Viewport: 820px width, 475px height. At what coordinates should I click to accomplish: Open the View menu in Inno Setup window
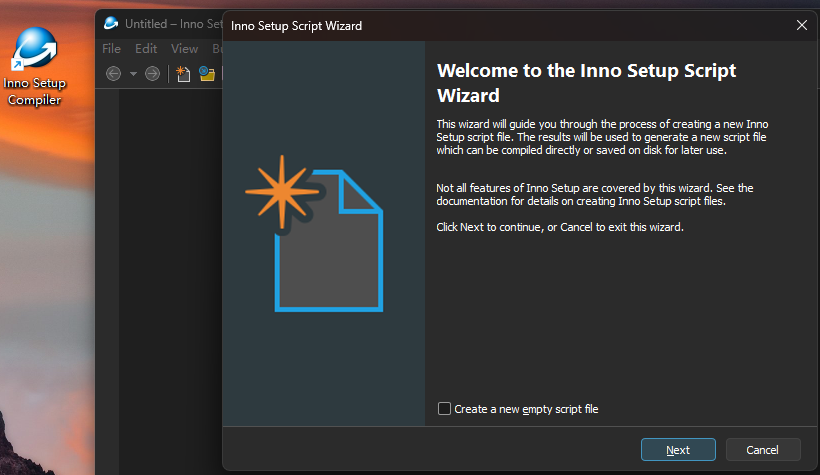(184, 49)
